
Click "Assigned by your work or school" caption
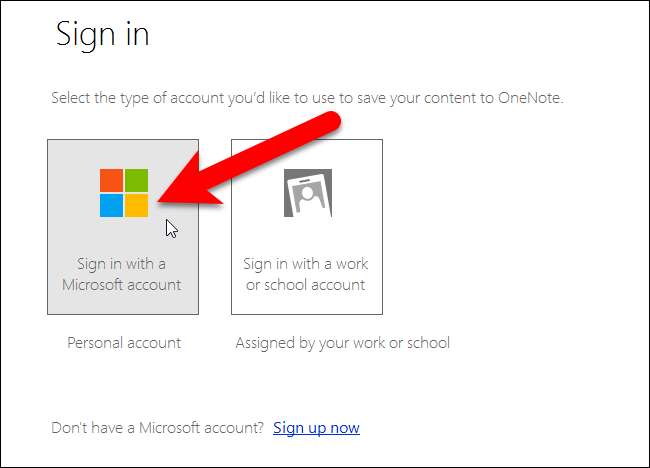pyautogui.click(x=342, y=342)
